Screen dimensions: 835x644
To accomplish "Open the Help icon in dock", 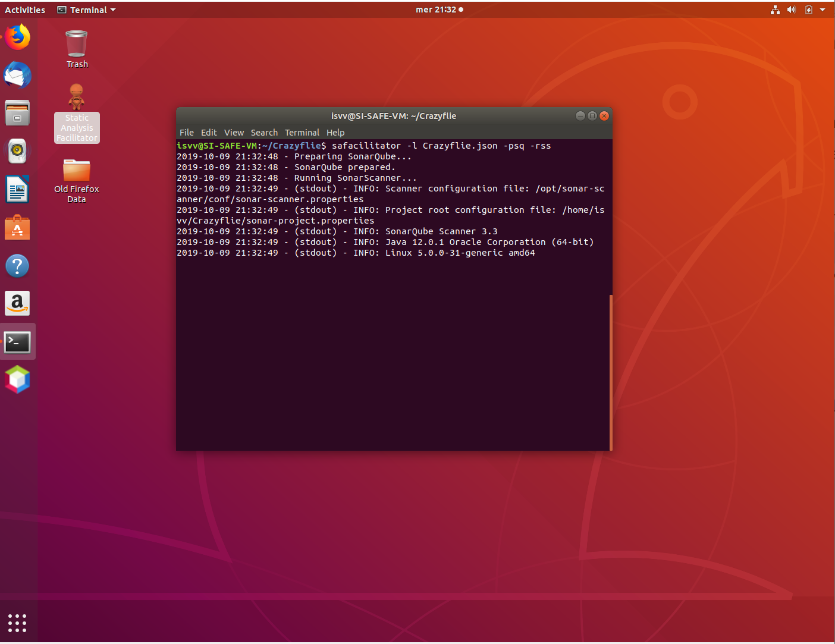I will click(x=17, y=266).
